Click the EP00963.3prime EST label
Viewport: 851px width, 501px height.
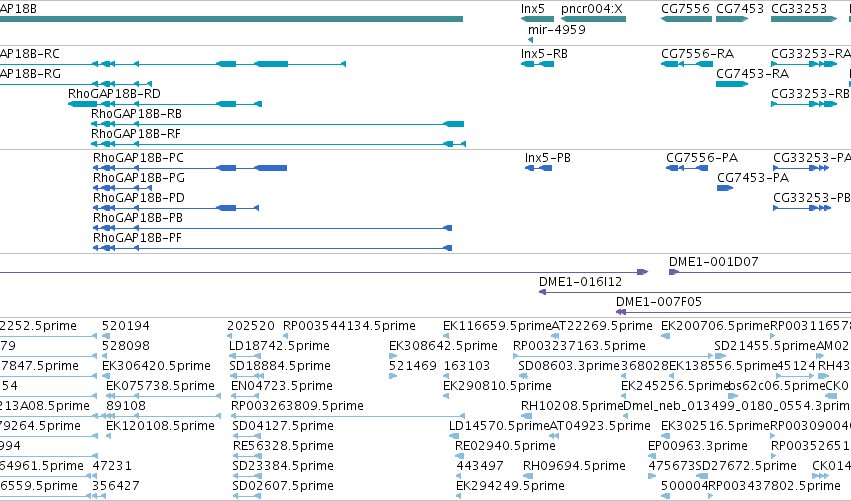697,447
